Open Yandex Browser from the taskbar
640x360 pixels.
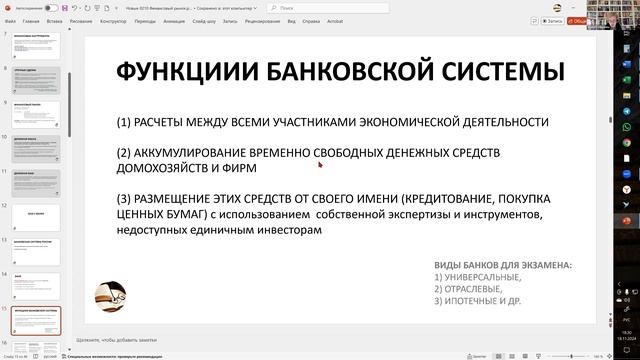coord(627,189)
